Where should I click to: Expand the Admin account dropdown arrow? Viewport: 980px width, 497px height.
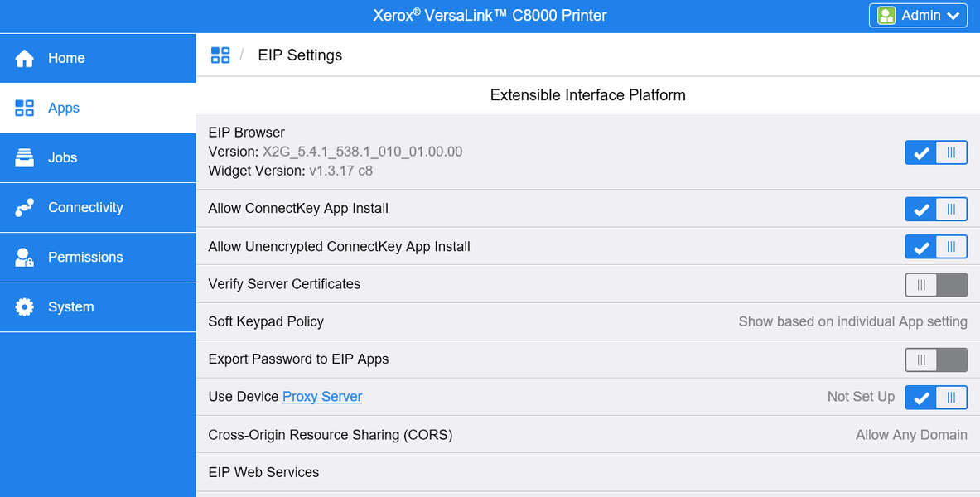(x=953, y=16)
